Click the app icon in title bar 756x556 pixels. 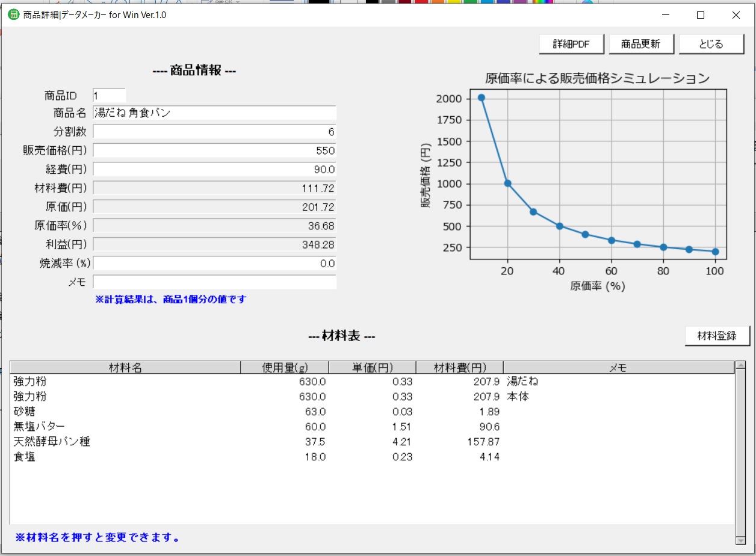13,15
